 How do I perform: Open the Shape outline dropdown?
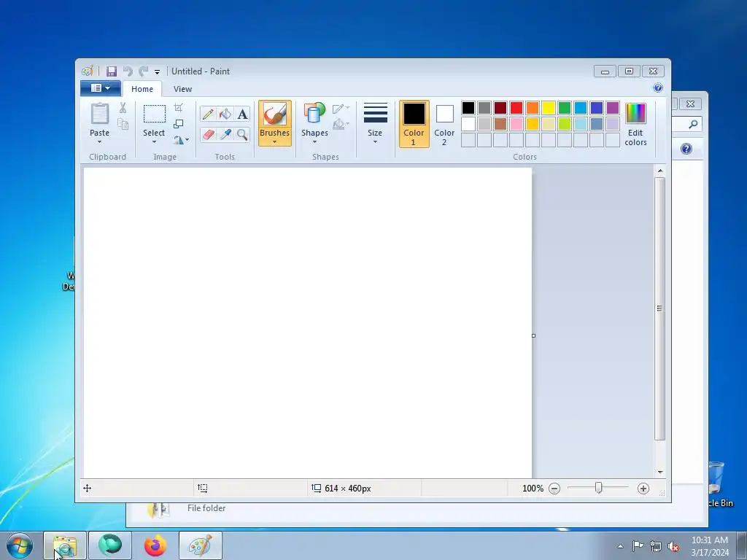[x=341, y=109]
